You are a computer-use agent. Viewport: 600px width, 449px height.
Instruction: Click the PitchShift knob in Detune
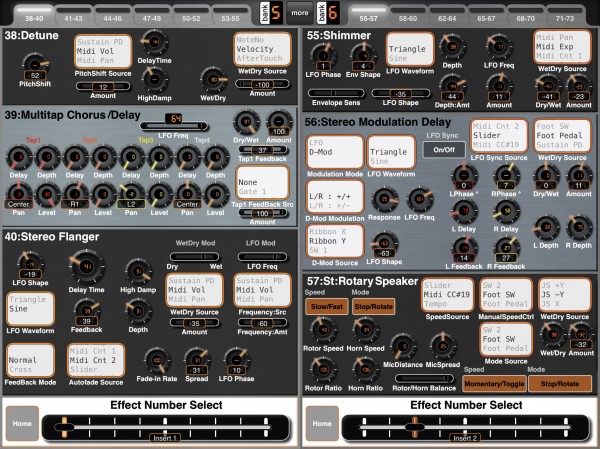pos(35,66)
